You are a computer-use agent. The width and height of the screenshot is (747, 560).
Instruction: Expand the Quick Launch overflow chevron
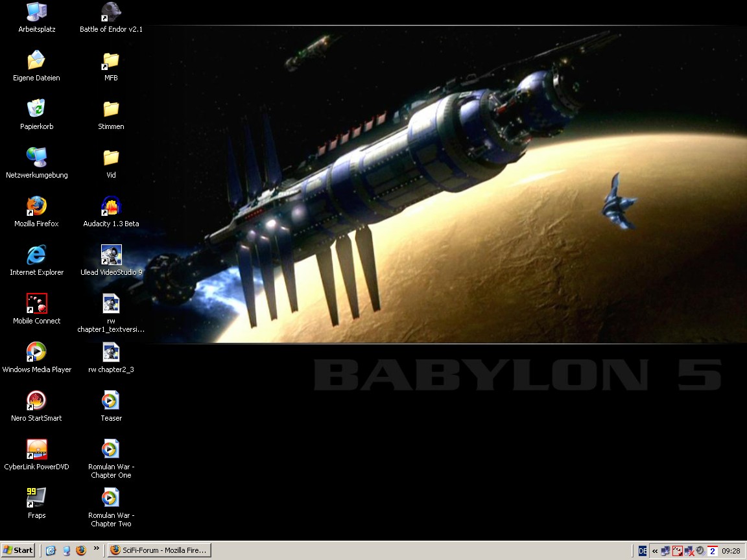[x=97, y=549]
